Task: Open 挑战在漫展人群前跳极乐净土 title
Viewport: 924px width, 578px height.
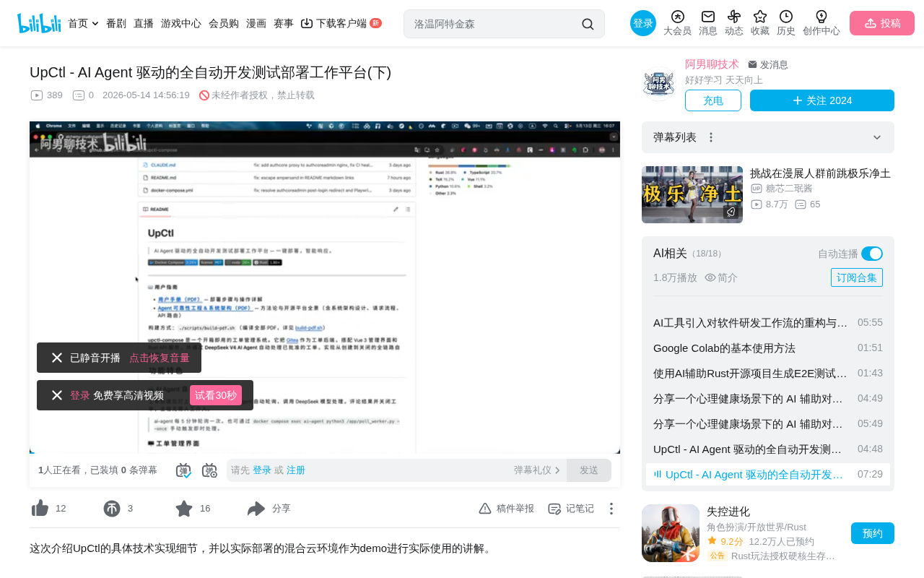Action: 820,173
